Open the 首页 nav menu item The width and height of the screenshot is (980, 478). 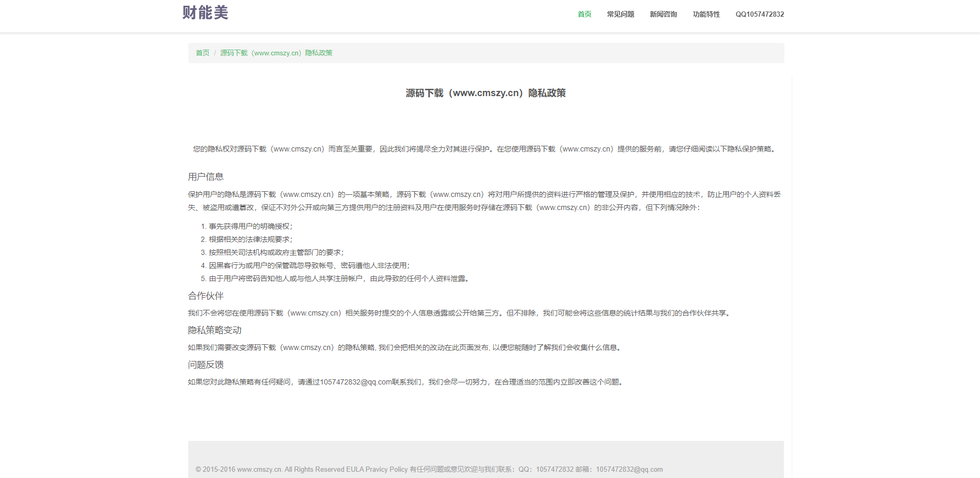584,14
